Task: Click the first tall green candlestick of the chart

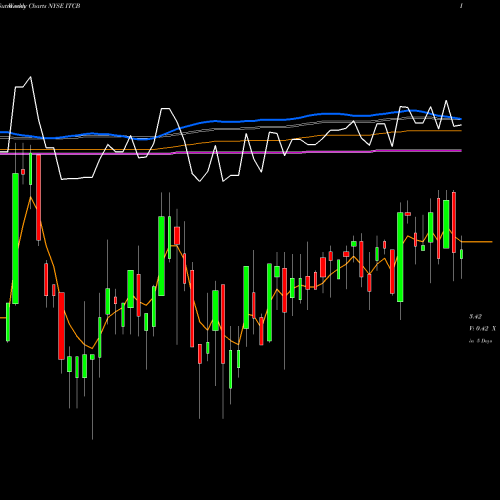Action: pyautogui.click(x=15, y=238)
